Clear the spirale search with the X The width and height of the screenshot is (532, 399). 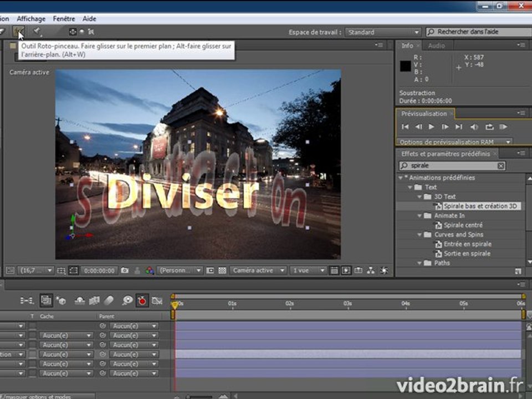[x=501, y=166]
